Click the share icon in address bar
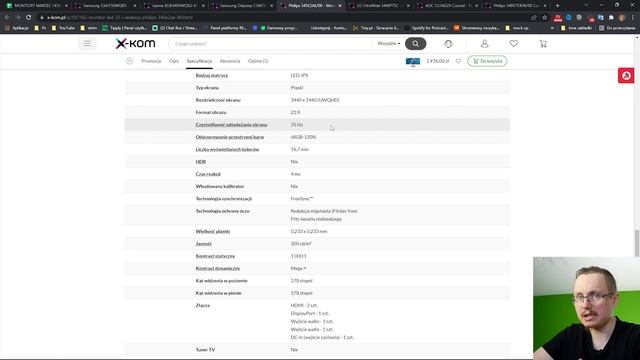This screenshot has width=640, height=360. coord(533,18)
